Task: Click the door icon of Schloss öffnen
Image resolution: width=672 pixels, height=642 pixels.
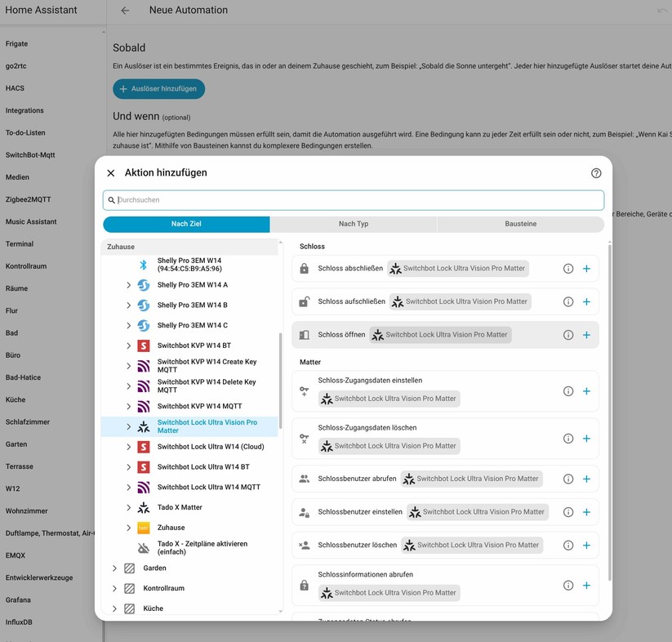Action: pos(304,335)
